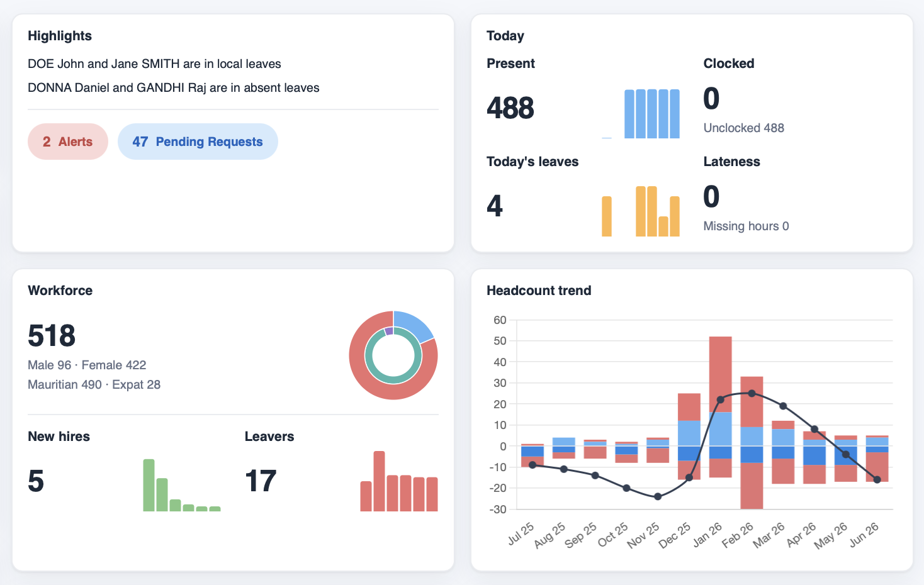This screenshot has height=585, width=924.
Task: Click the Feb 26 trend line point
Action: [752, 393]
